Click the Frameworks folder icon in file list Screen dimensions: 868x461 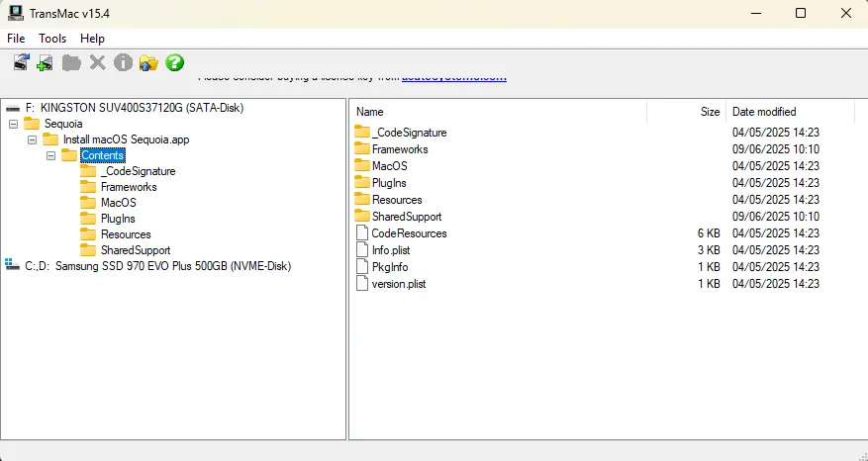362,148
